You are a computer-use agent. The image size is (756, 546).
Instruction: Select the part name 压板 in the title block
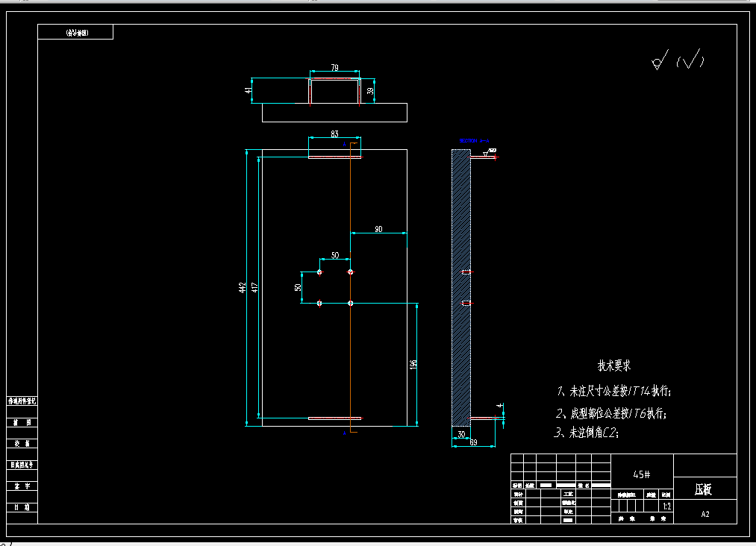click(x=704, y=489)
